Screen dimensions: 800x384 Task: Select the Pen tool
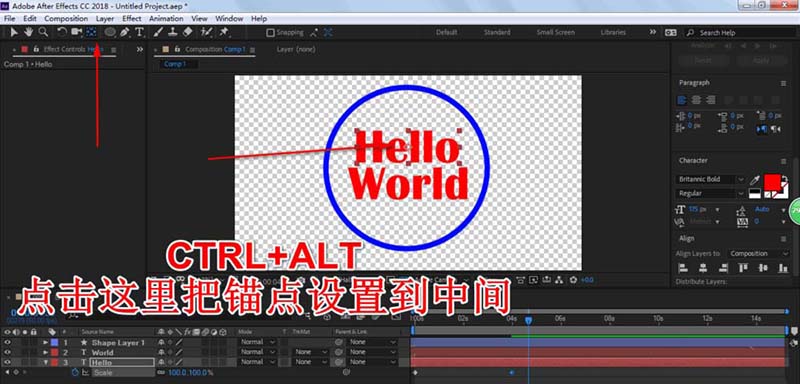[x=124, y=32]
